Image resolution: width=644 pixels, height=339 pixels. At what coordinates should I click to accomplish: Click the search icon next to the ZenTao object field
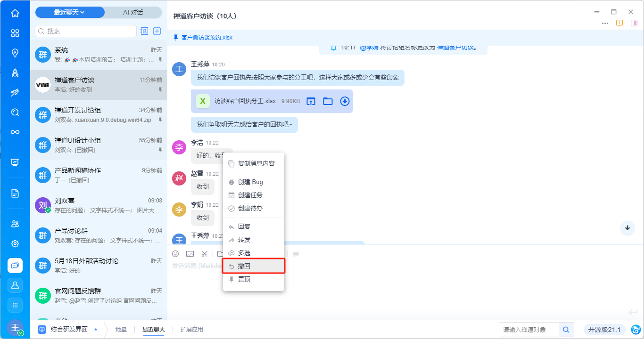[x=566, y=330]
